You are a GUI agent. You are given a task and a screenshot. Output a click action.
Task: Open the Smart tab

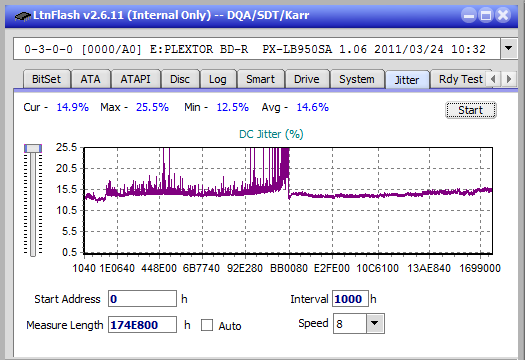pos(260,79)
